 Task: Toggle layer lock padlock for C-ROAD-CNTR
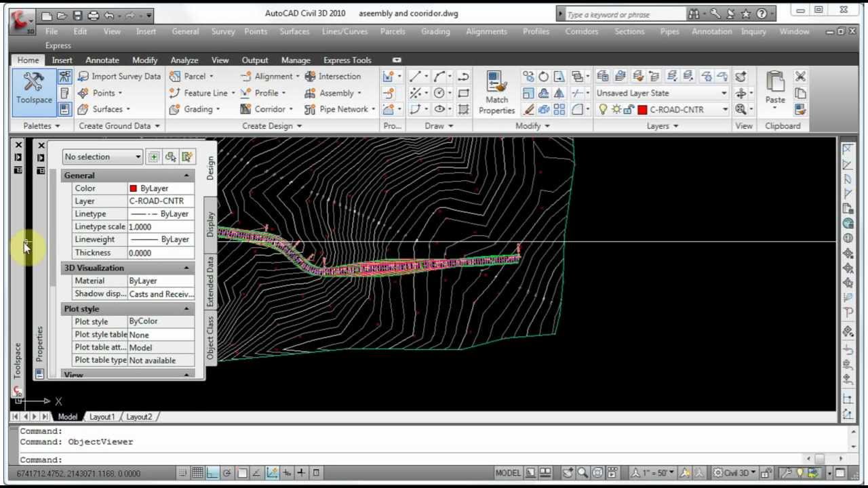pyautogui.click(x=629, y=109)
